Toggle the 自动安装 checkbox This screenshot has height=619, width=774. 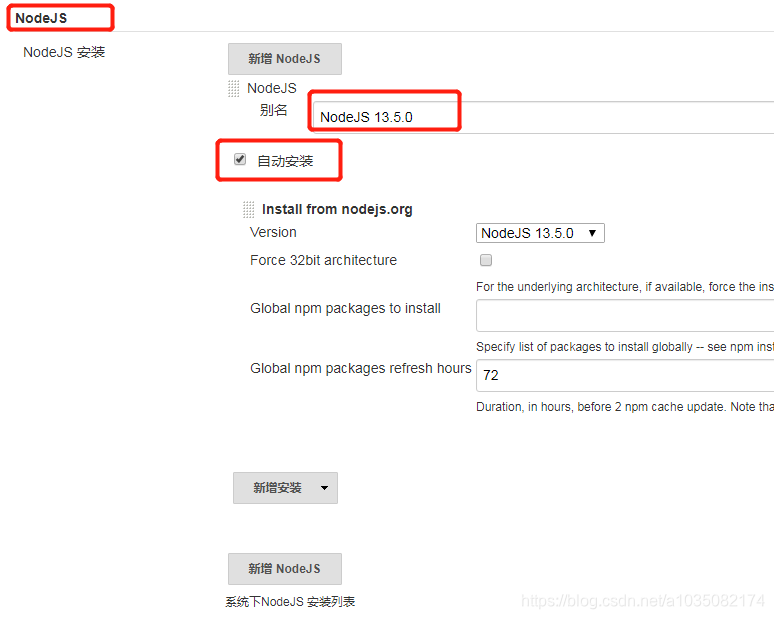pyautogui.click(x=240, y=159)
